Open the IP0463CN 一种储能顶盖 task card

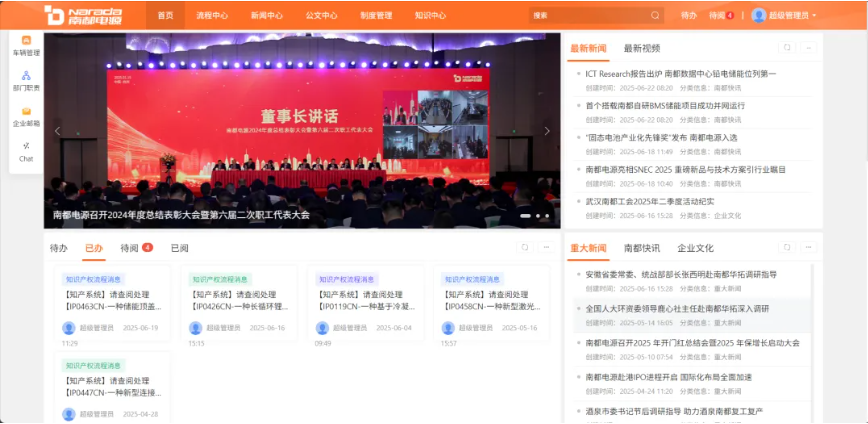coord(113,303)
